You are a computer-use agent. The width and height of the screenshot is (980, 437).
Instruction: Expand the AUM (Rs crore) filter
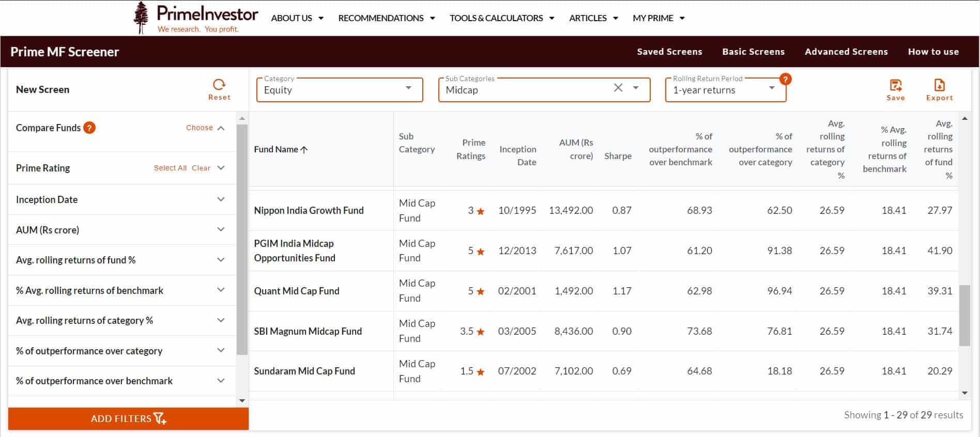pos(221,229)
